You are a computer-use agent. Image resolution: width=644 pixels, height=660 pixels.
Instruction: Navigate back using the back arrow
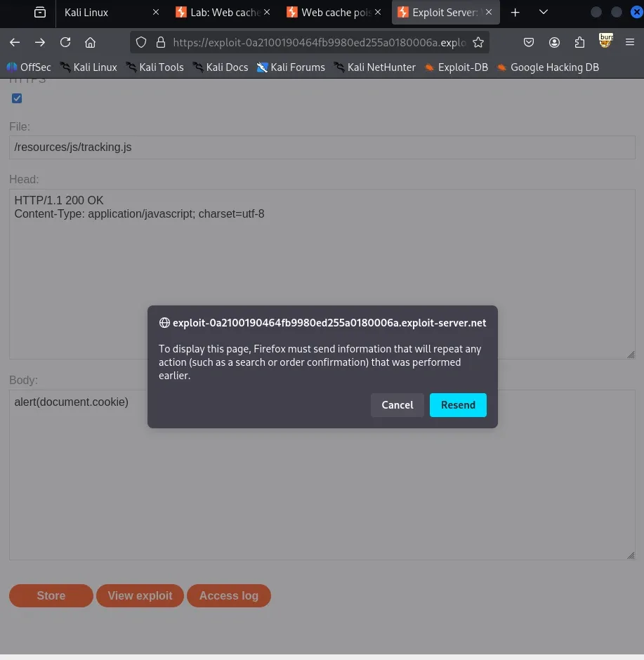point(15,42)
